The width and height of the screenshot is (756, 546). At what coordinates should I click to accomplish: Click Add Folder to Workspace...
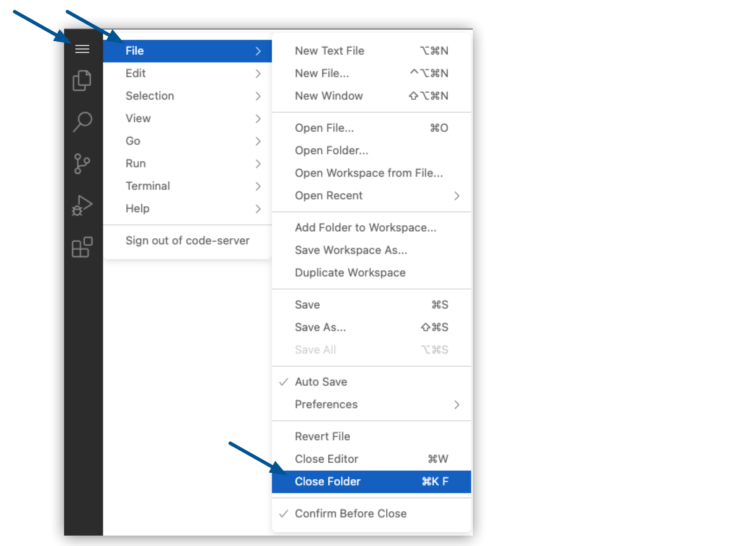365,227
